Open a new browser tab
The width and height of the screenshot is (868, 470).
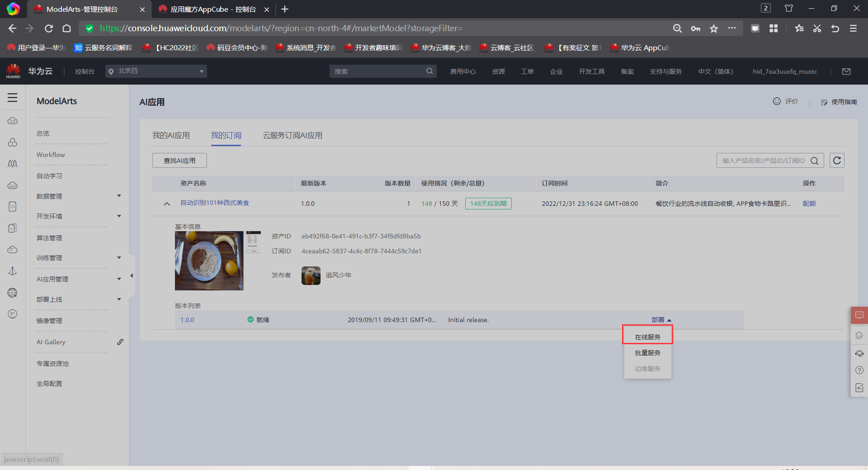285,9
